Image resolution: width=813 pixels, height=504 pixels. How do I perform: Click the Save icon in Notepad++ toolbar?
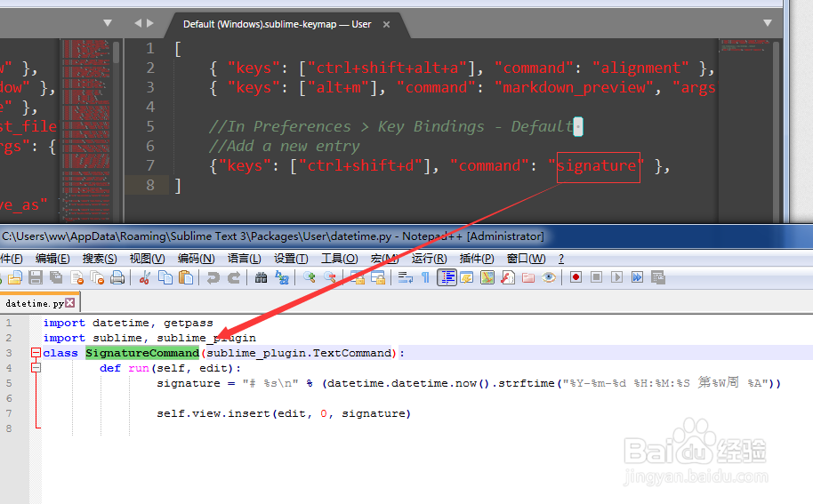pyautogui.click(x=36, y=277)
